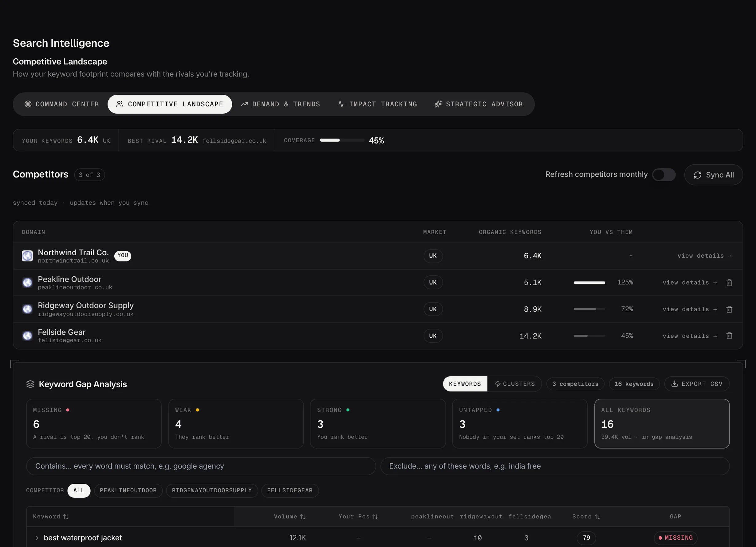Select the ALL competitor filter chip
The height and width of the screenshot is (547, 756).
pyautogui.click(x=79, y=491)
